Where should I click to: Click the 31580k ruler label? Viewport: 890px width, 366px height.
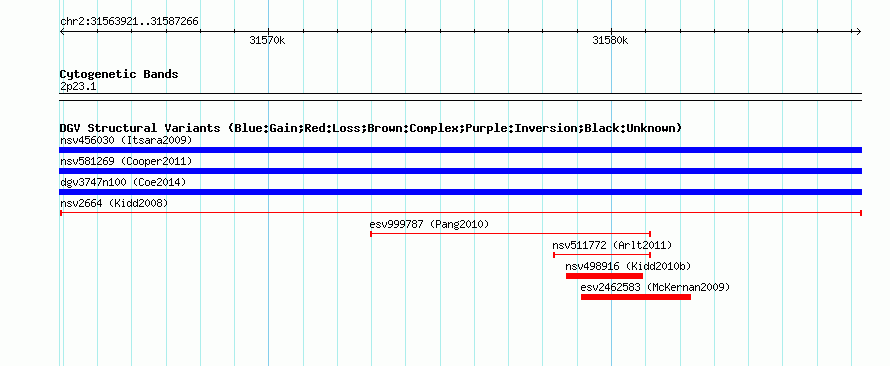point(610,41)
